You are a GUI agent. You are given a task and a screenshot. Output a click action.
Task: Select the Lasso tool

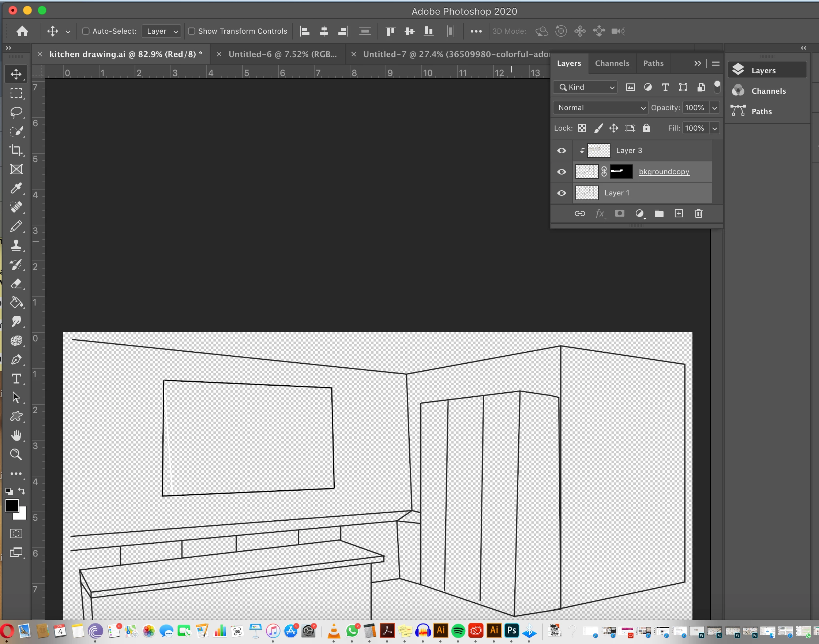(x=16, y=112)
